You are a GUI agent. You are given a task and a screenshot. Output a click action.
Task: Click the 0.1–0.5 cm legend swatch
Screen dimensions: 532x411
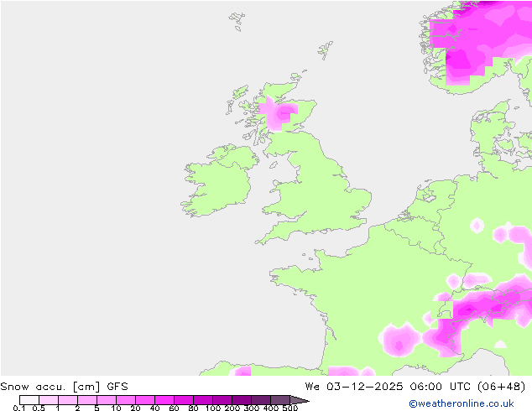click(29, 400)
